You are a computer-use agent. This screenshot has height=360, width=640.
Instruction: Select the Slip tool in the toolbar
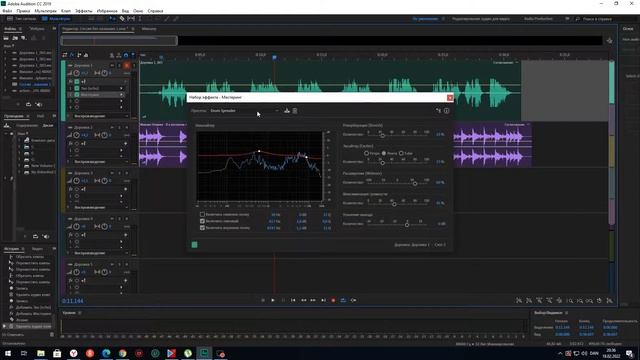(x=131, y=19)
